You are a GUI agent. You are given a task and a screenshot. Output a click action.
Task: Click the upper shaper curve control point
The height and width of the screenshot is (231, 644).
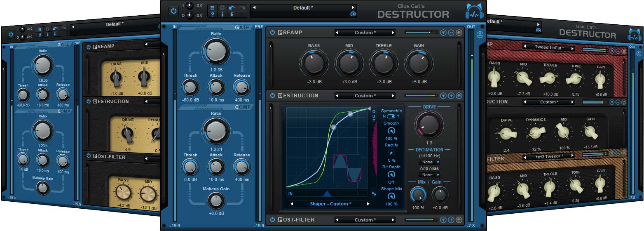350,114
